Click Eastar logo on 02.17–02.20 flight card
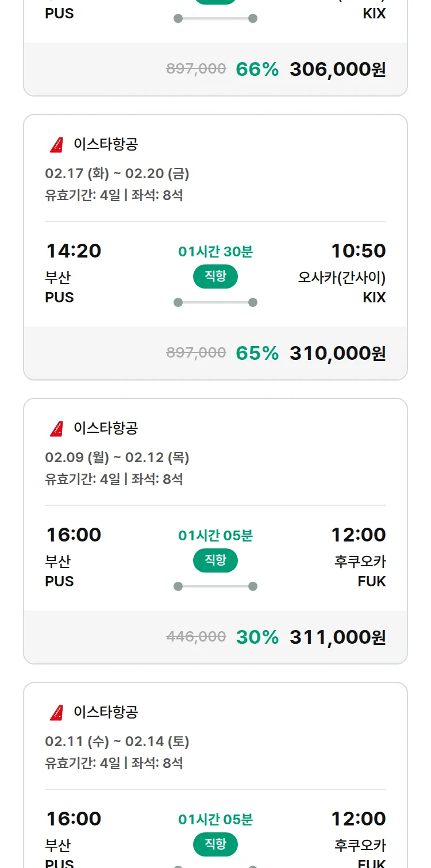Screen dimensions: 431x868 click(56, 144)
